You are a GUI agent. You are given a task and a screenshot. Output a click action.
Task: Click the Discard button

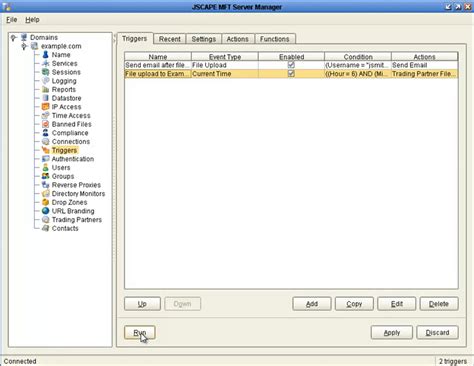click(x=437, y=332)
